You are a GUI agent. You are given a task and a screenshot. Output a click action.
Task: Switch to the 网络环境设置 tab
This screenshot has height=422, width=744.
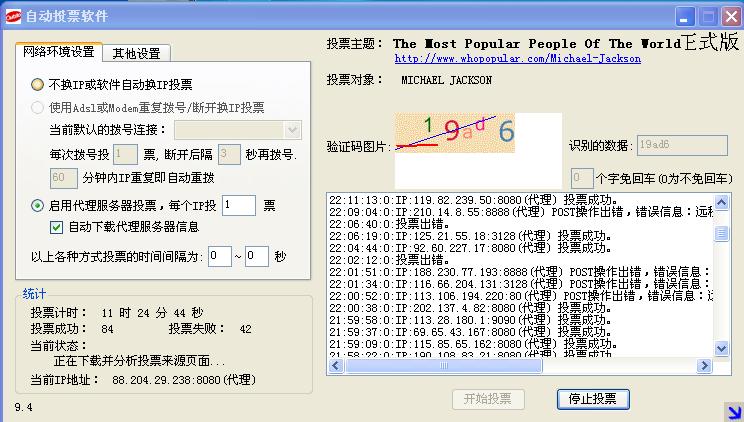coord(58,52)
